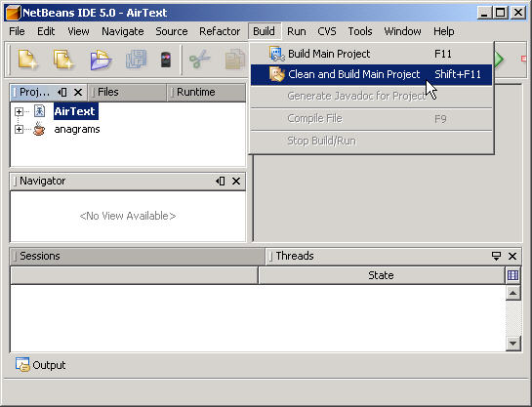Open the Tools menu

(360, 31)
